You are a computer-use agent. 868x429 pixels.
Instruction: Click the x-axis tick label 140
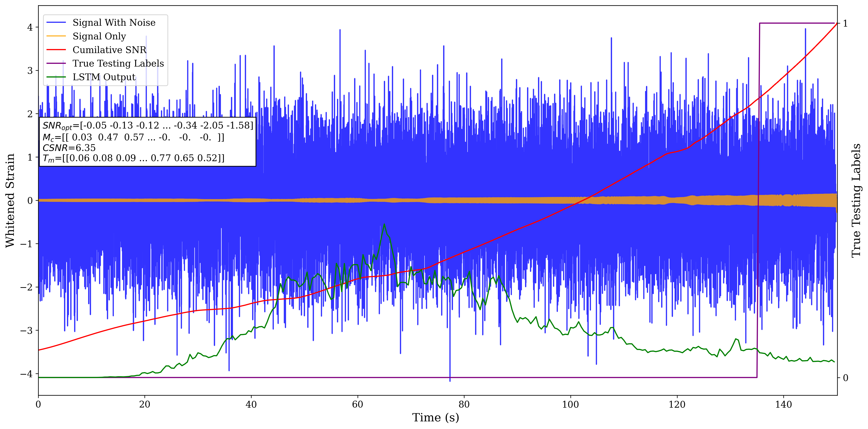(783, 404)
